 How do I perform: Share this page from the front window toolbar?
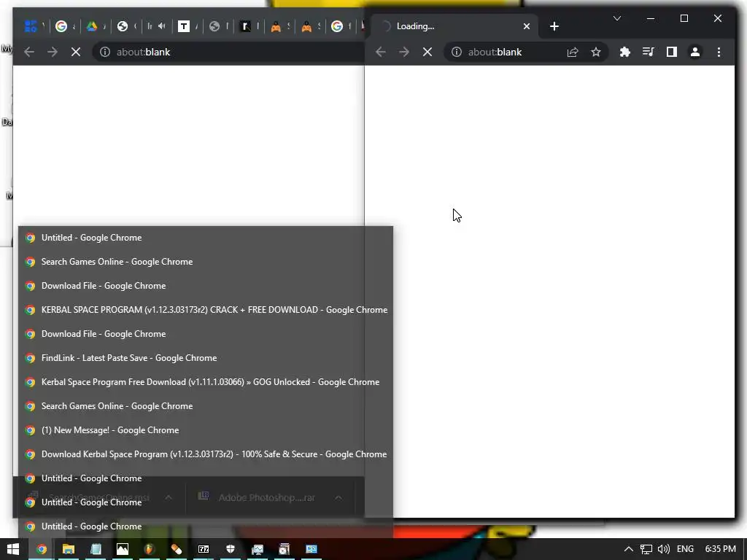[x=573, y=52]
